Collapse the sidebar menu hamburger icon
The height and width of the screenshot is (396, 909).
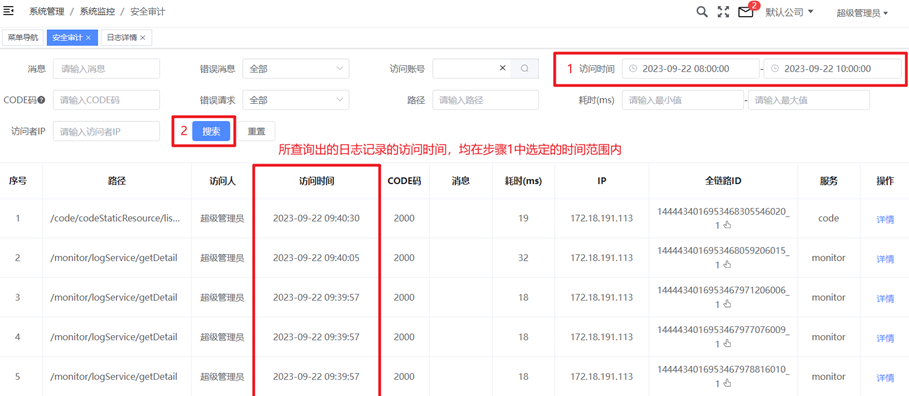tap(8, 11)
